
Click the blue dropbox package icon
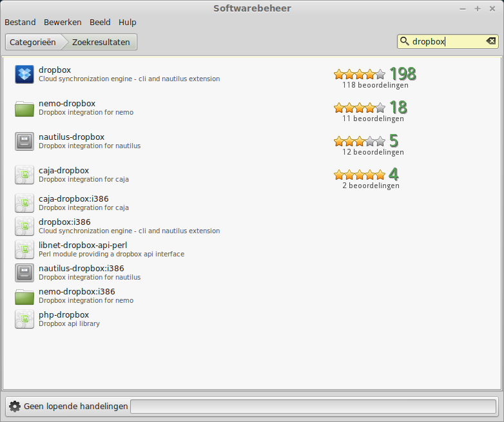coord(24,75)
